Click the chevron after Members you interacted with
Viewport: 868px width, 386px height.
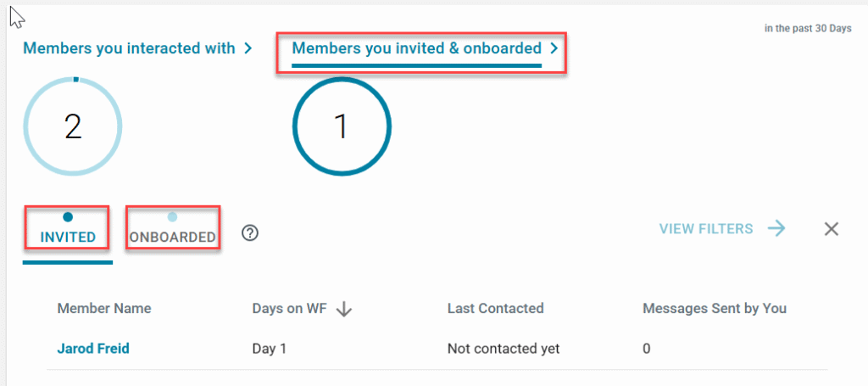[x=248, y=48]
